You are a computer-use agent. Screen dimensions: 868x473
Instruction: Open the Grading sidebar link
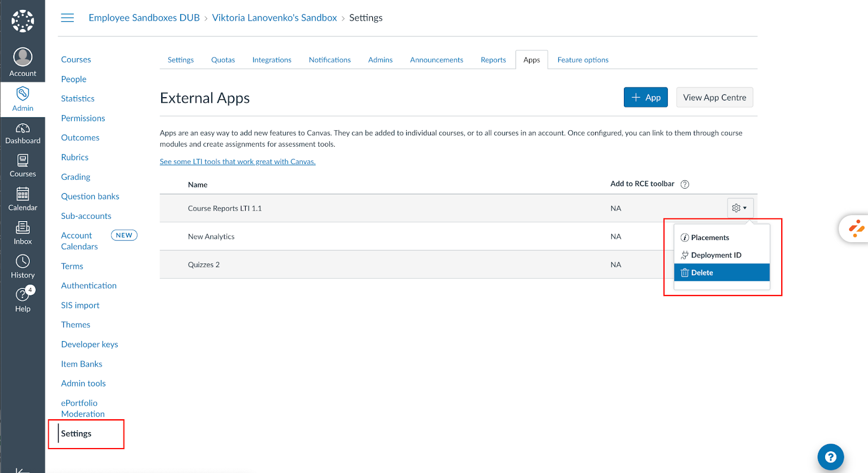click(76, 177)
